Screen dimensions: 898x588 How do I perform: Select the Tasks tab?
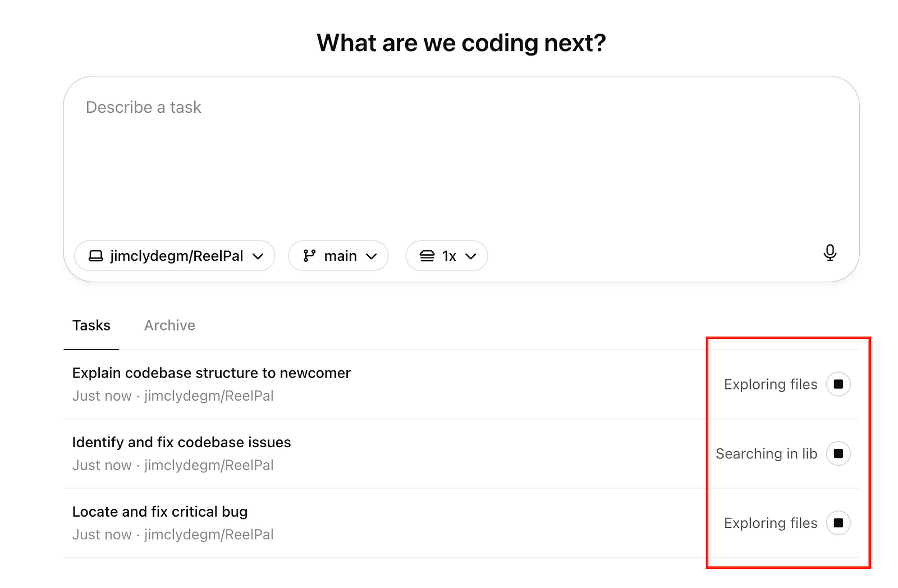point(91,325)
